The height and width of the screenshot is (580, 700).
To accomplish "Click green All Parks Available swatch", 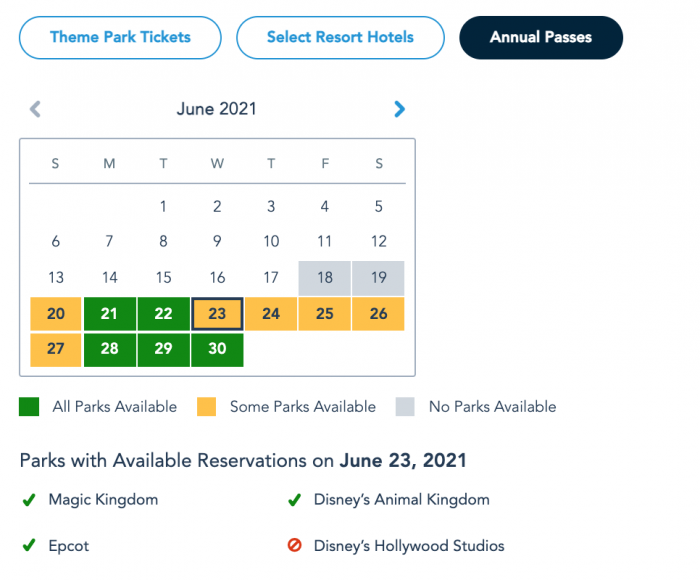I will (29, 407).
